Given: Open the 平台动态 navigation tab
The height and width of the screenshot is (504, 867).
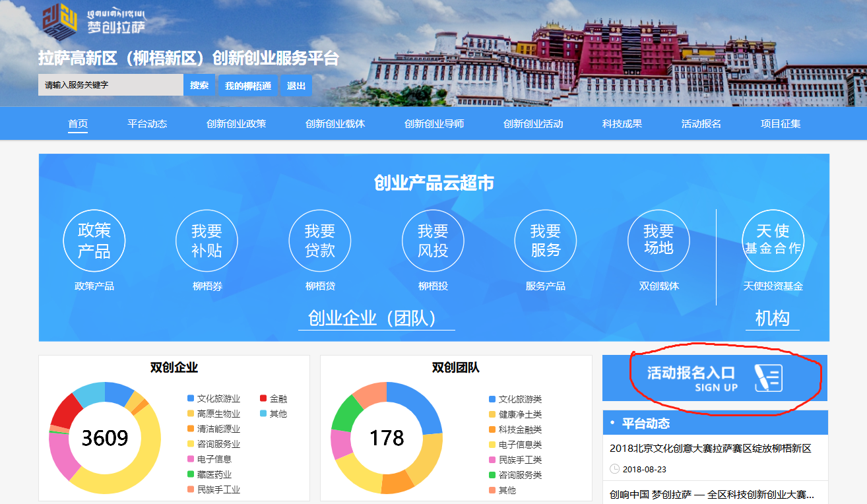Looking at the screenshot, I should click(147, 124).
